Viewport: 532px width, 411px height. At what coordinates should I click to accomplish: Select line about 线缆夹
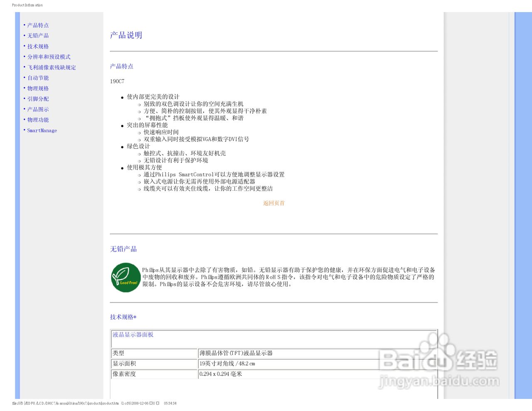click(x=208, y=189)
